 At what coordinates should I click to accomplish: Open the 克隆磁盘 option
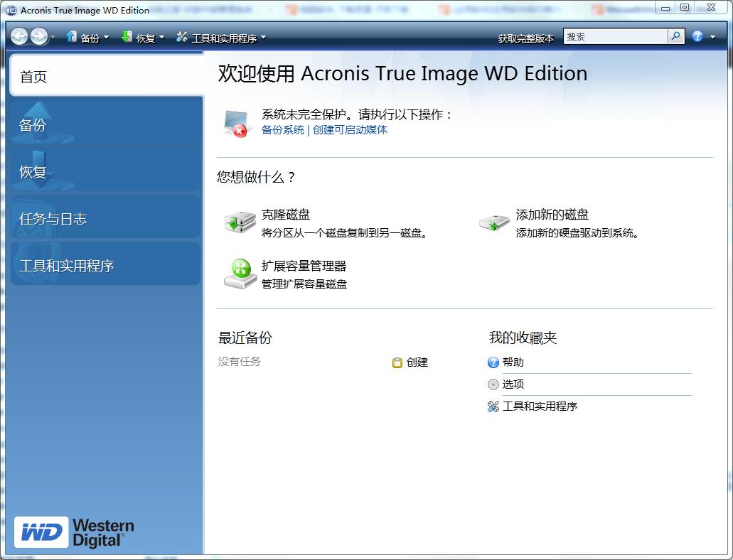286,215
